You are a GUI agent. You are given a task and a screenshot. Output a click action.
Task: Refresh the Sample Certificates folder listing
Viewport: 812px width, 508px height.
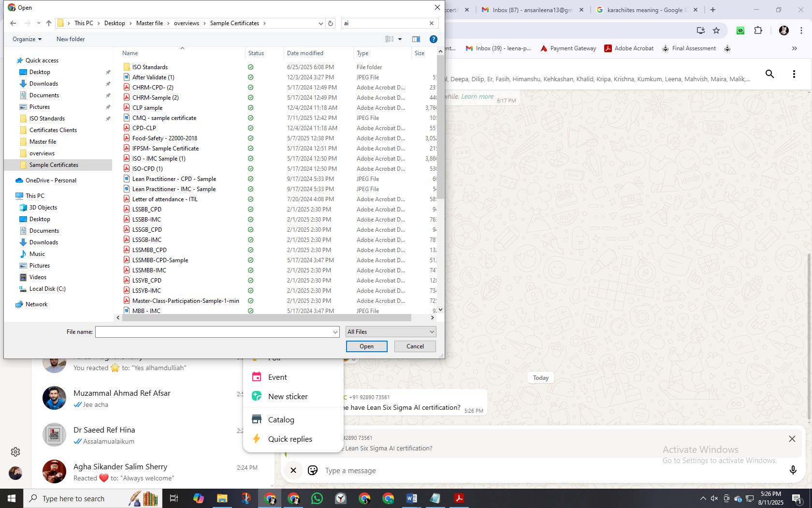[331, 23]
